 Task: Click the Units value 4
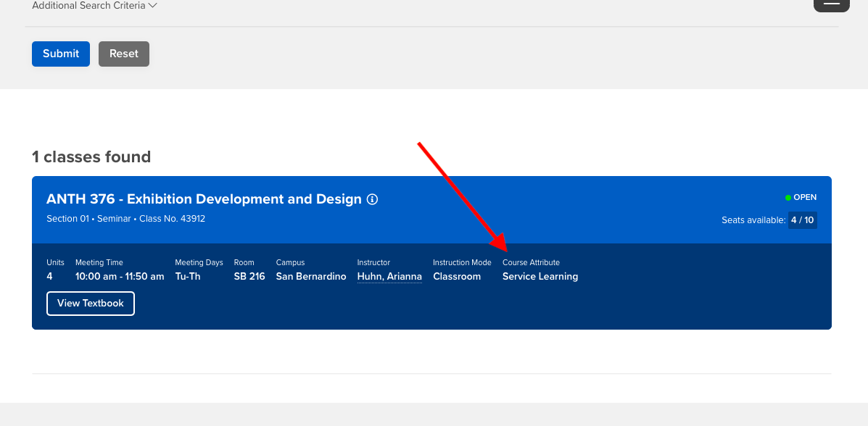(x=49, y=277)
